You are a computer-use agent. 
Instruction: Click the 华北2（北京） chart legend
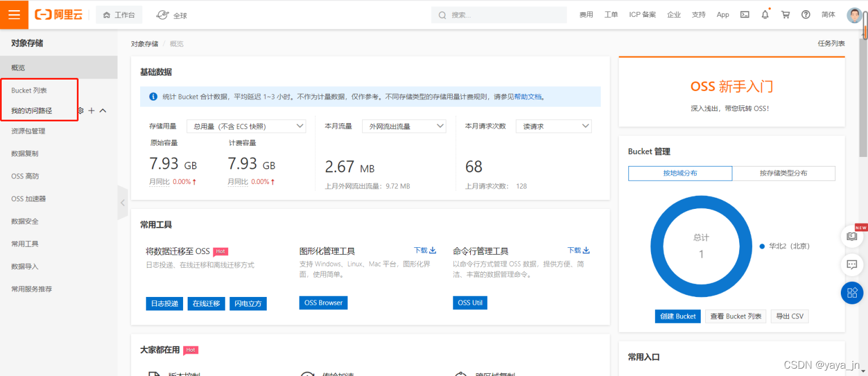click(785, 246)
